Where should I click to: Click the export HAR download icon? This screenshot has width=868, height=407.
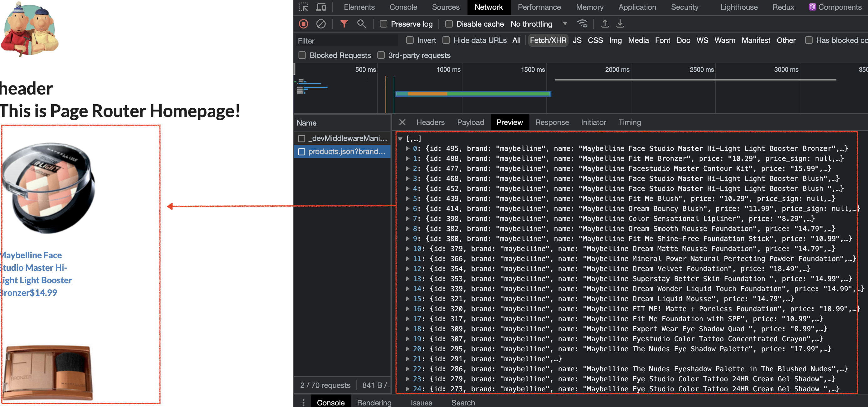click(x=620, y=23)
